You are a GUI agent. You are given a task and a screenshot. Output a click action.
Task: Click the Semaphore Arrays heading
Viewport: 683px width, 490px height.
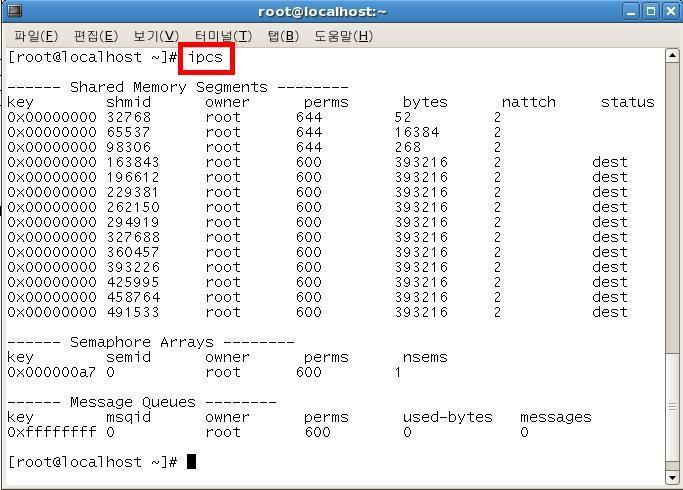(142, 342)
